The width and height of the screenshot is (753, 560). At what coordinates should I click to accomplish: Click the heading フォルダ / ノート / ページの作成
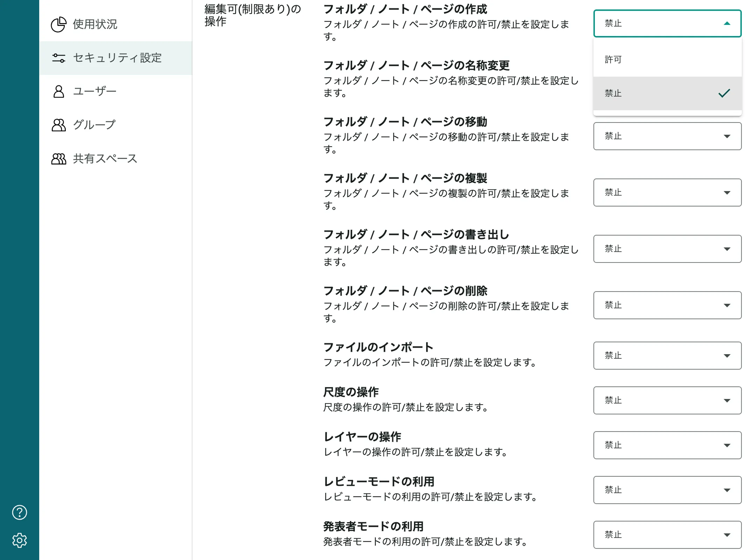click(x=405, y=9)
